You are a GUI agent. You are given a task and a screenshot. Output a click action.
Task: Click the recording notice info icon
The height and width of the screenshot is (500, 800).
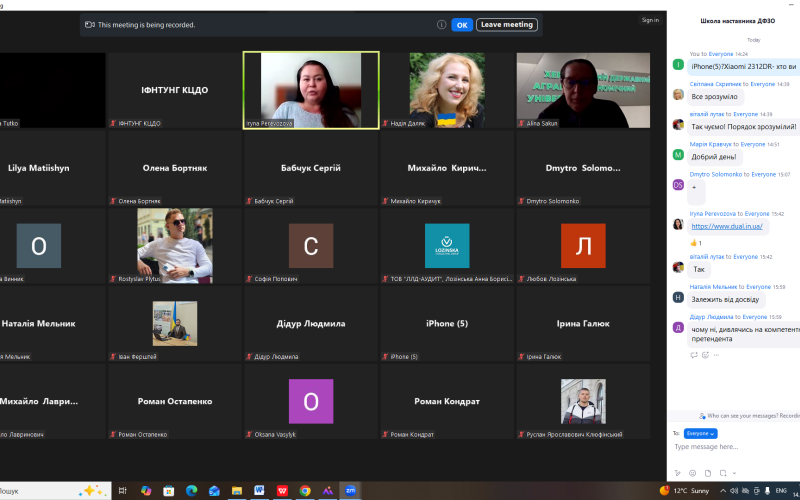click(x=441, y=24)
